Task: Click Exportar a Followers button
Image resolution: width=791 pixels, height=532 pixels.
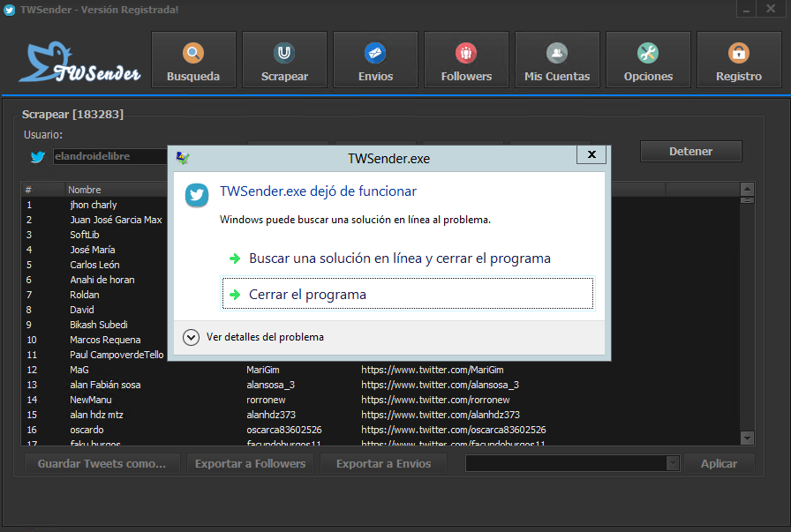Action: coord(250,463)
